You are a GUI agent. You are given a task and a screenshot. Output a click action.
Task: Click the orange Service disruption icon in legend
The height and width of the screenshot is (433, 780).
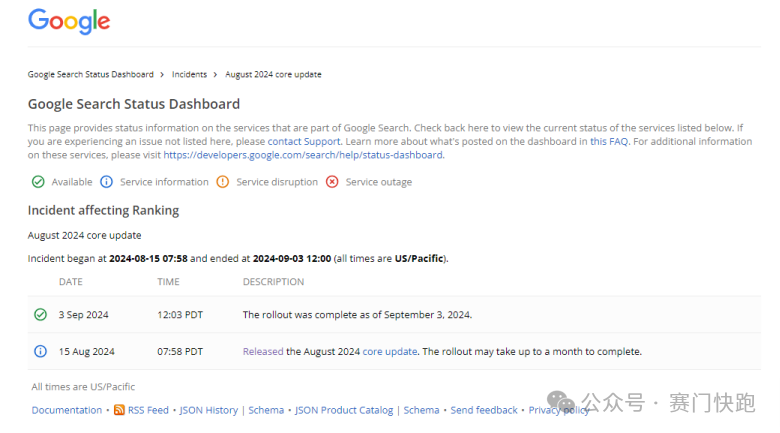pos(222,182)
